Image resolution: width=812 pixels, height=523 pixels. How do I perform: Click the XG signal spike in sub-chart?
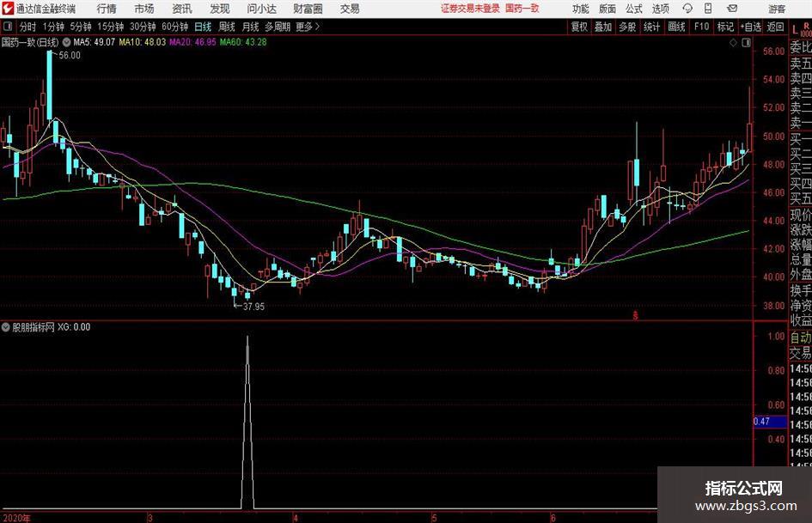pos(247,422)
